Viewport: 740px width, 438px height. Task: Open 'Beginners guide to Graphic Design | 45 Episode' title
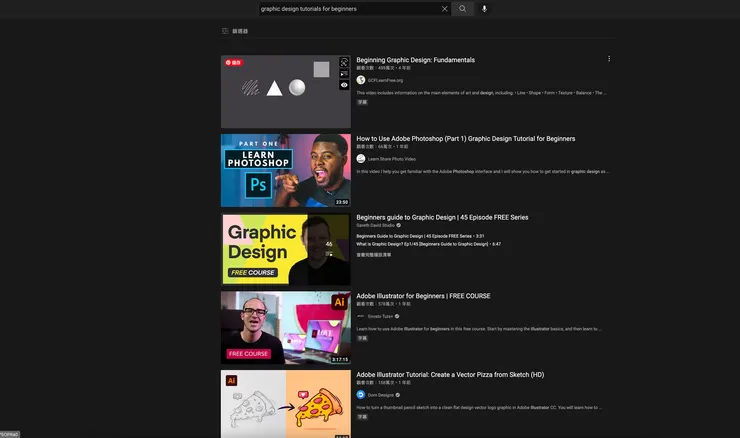(x=442, y=218)
